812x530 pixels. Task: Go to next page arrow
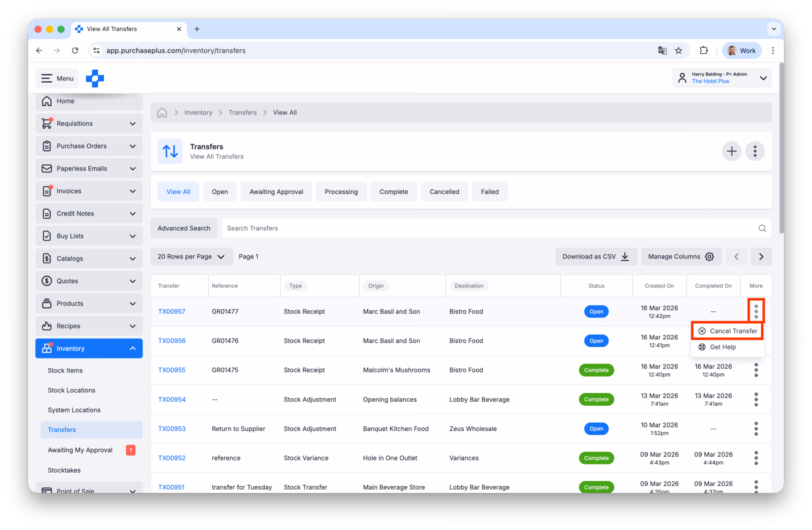coord(761,256)
